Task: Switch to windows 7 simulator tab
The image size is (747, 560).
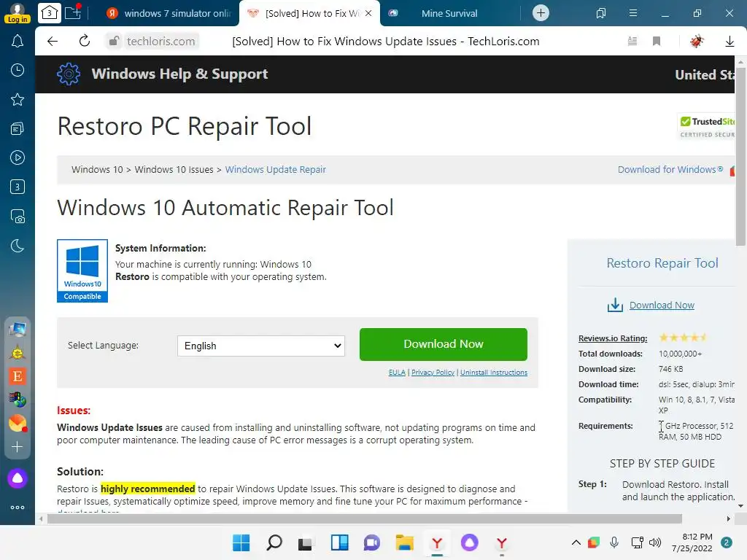Action: click(170, 13)
